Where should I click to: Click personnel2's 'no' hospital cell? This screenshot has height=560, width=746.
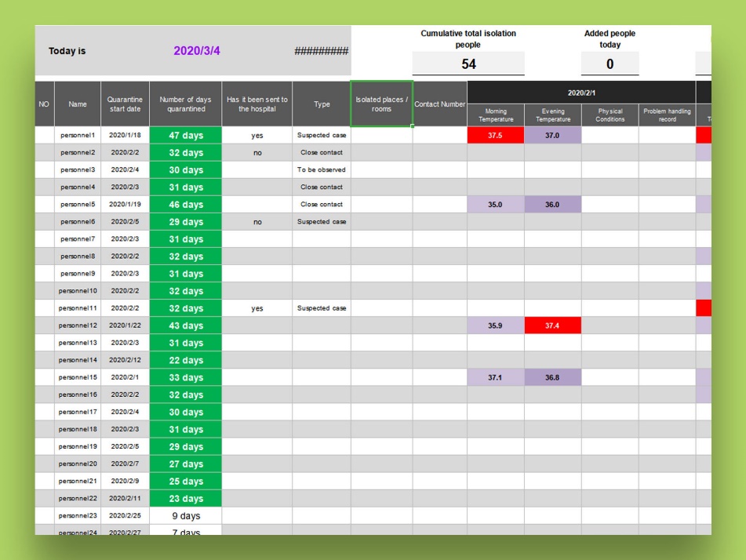tap(258, 152)
